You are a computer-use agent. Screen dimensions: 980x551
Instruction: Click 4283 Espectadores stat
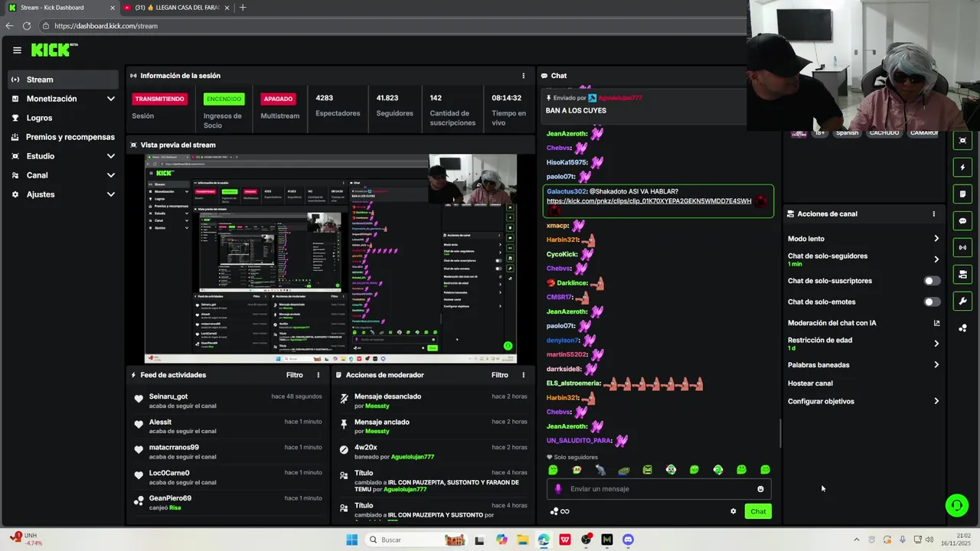[x=338, y=106]
